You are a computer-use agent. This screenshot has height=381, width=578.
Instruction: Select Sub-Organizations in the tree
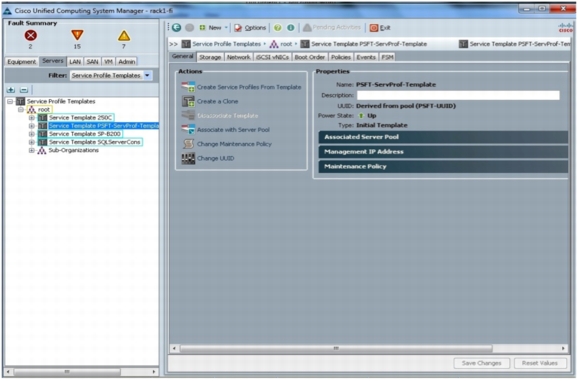point(68,150)
